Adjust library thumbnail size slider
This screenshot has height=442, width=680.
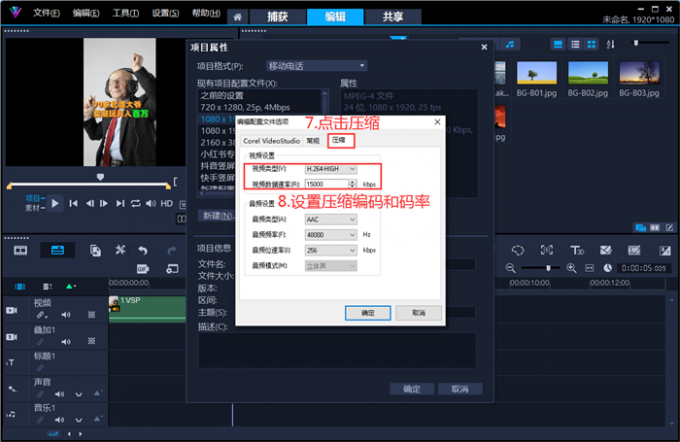click(636, 43)
